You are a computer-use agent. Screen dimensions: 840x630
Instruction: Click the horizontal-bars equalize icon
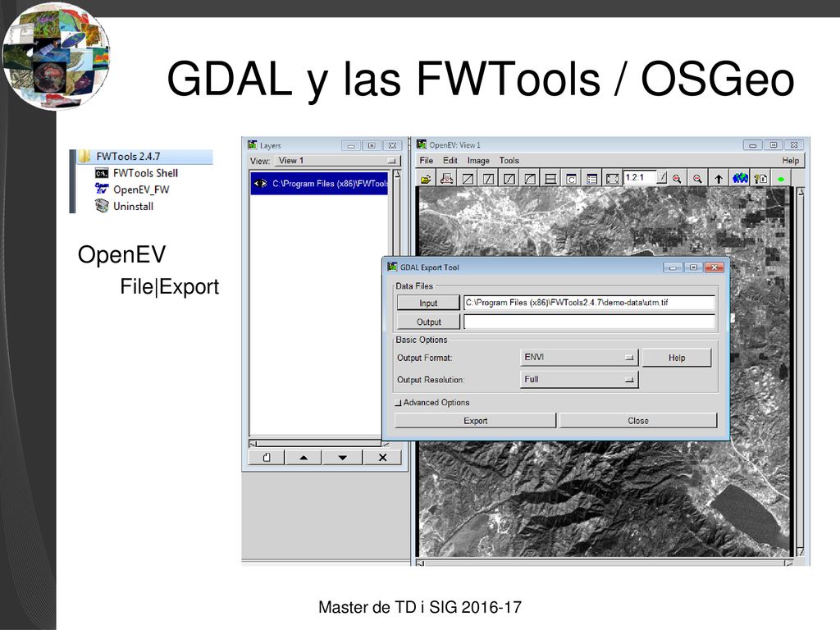coord(550,178)
